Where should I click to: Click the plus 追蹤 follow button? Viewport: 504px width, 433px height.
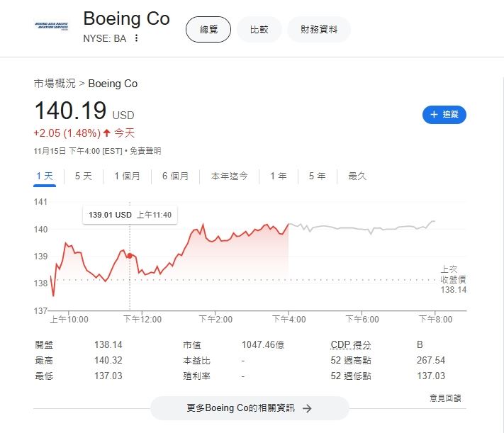[444, 114]
